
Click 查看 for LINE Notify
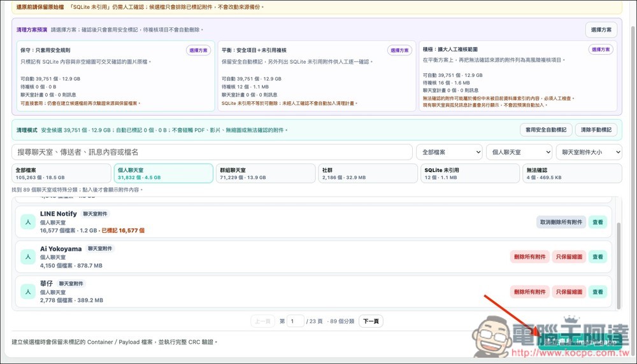point(598,222)
